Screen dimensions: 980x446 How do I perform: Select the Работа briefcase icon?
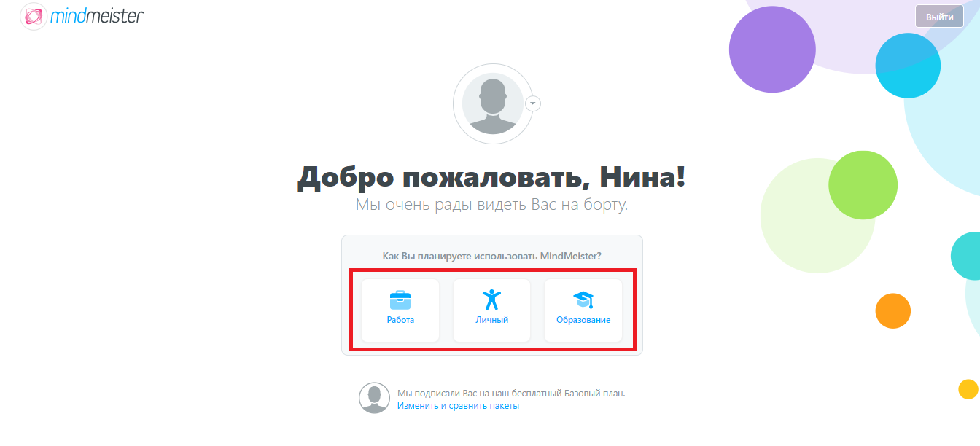point(400,300)
